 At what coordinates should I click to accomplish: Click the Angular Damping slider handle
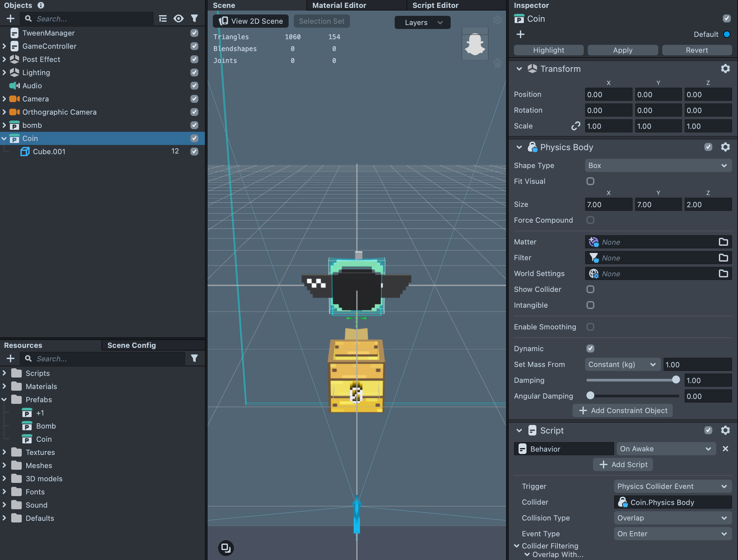(x=590, y=396)
